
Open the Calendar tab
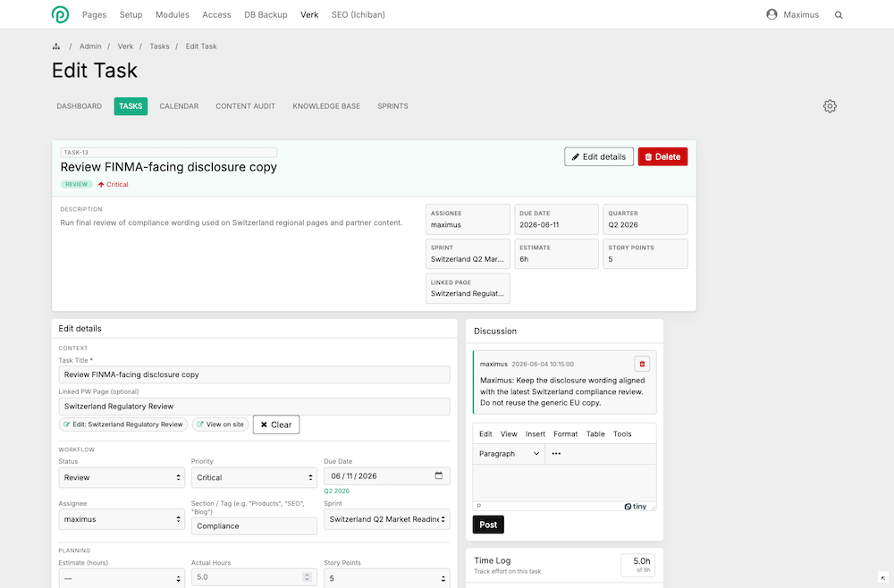coord(179,106)
